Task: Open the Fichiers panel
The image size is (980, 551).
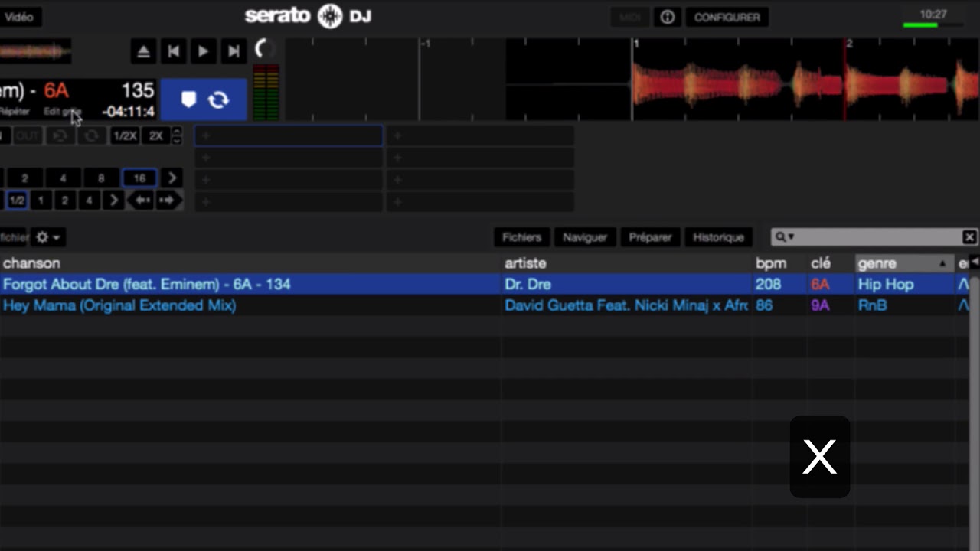Action: (521, 237)
